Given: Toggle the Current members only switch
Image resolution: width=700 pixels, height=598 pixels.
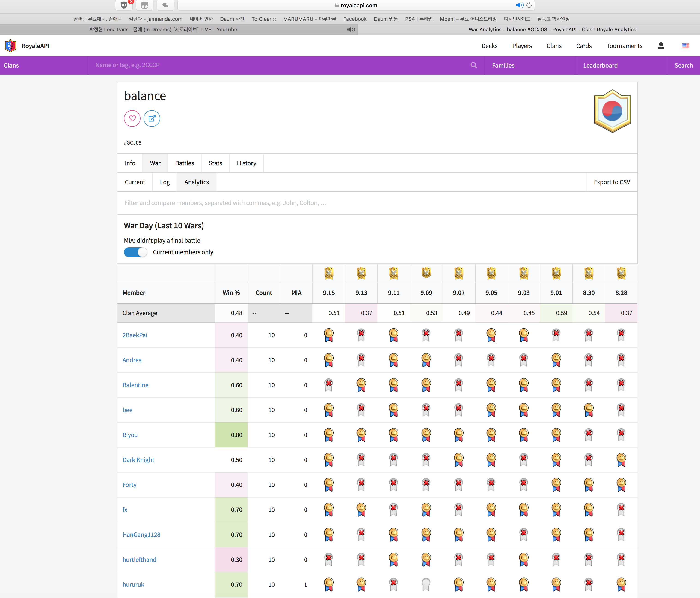Looking at the screenshot, I should tap(135, 252).
